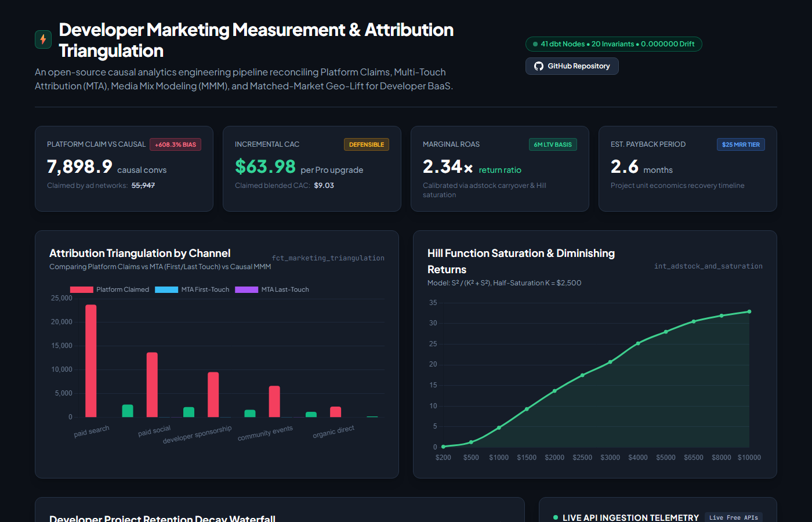The image size is (812, 522).
Task: Click the DEFENSIBLE badge
Action: 367,144
